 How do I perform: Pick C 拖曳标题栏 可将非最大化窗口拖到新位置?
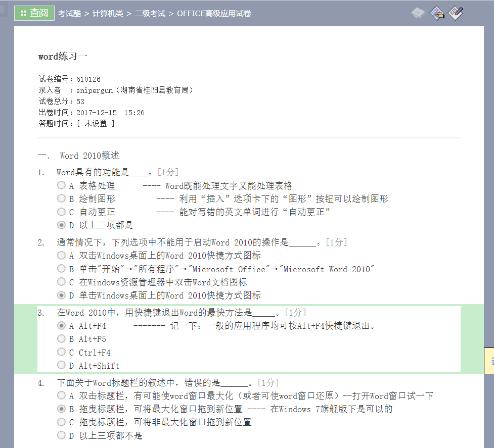[62, 422]
